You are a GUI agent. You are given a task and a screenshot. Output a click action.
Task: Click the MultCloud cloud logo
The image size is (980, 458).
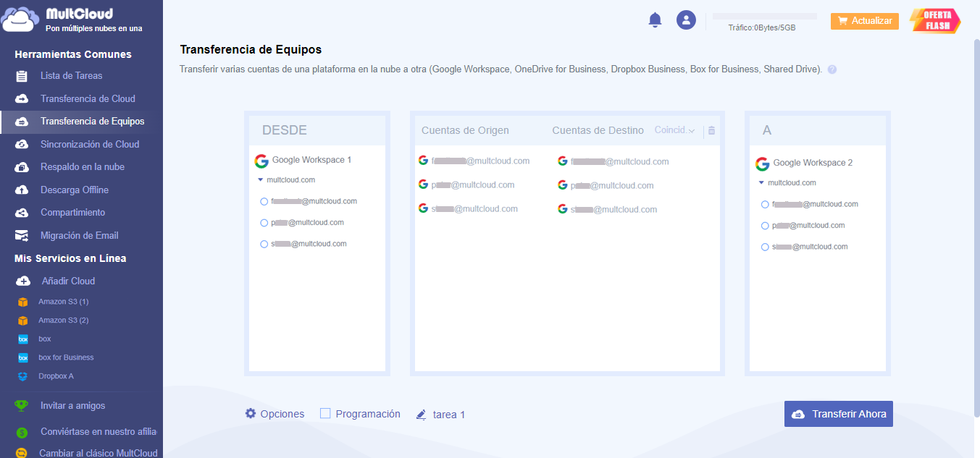tap(20, 20)
